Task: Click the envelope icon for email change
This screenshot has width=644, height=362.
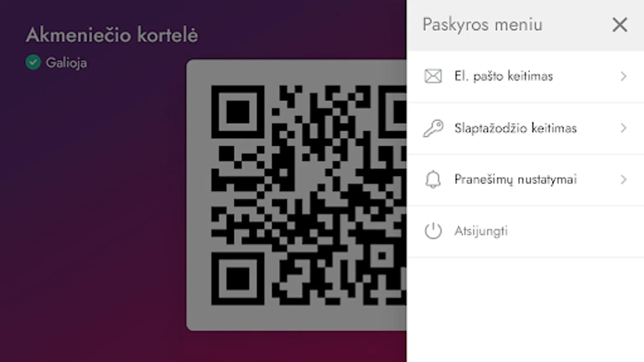Action: pyautogui.click(x=433, y=76)
